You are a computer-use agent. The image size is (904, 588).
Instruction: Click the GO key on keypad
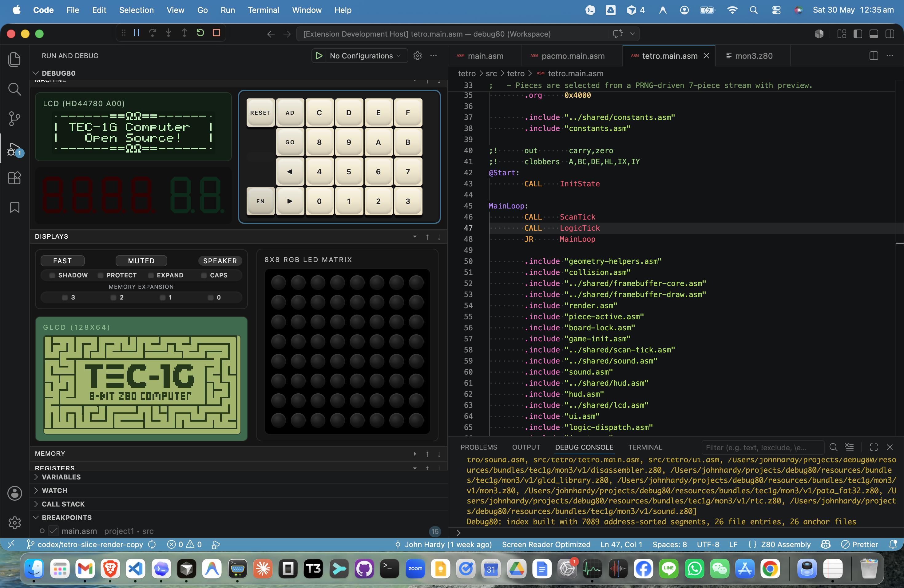[x=290, y=142]
